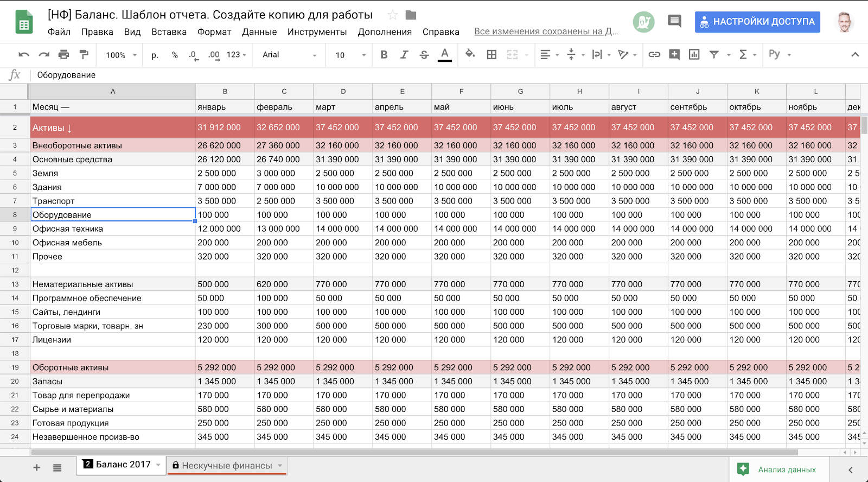Insert a link with the chain icon
The height and width of the screenshot is (482, 868).
[x=654, y=55]
